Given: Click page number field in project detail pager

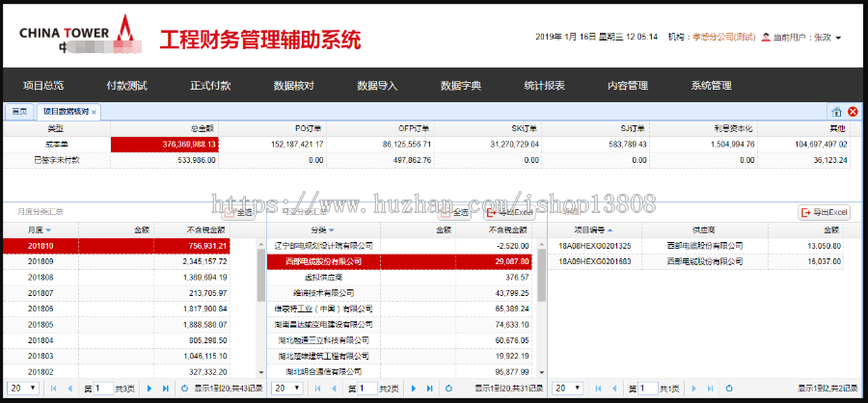Looking at the screenshot, I should (x=648, y=389).
